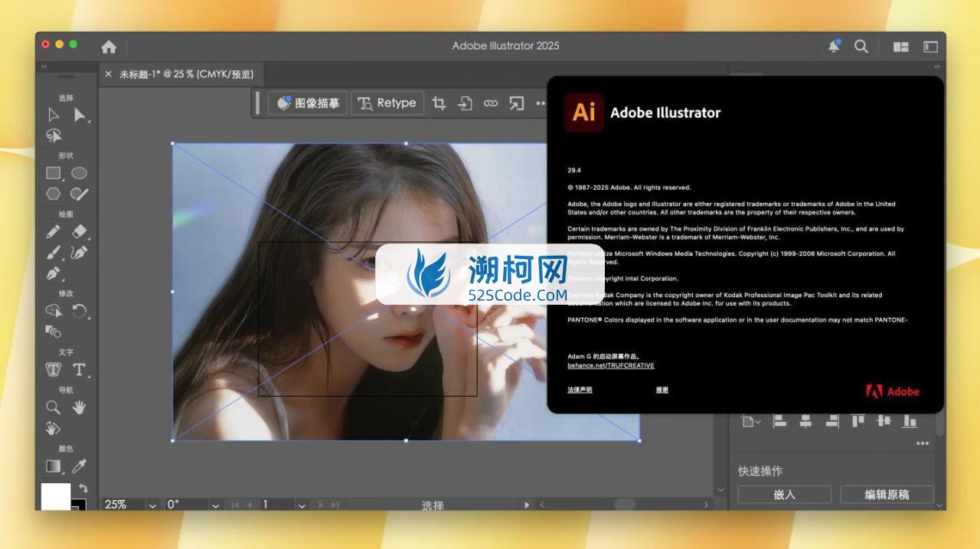
Task: Click vertical align center icon
Action: [x=884, y=420]
